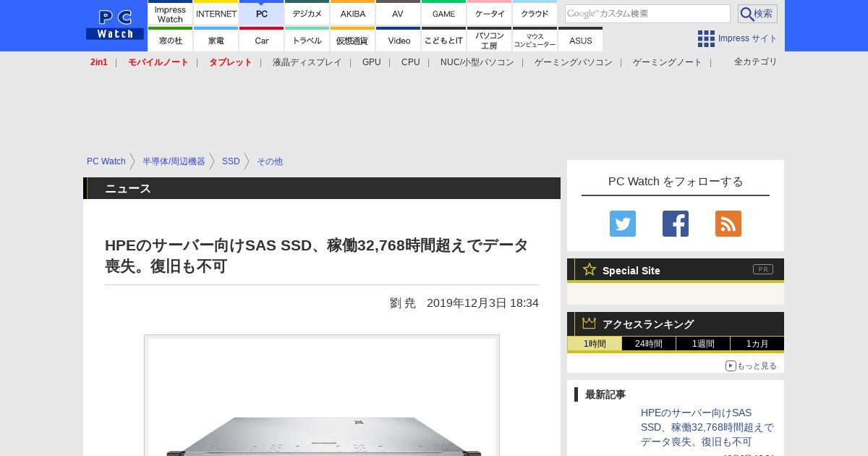Select the 1時間 ranking tab
Image resolution: width=868 pixels, height=456 pixels.
click(595, 344)
